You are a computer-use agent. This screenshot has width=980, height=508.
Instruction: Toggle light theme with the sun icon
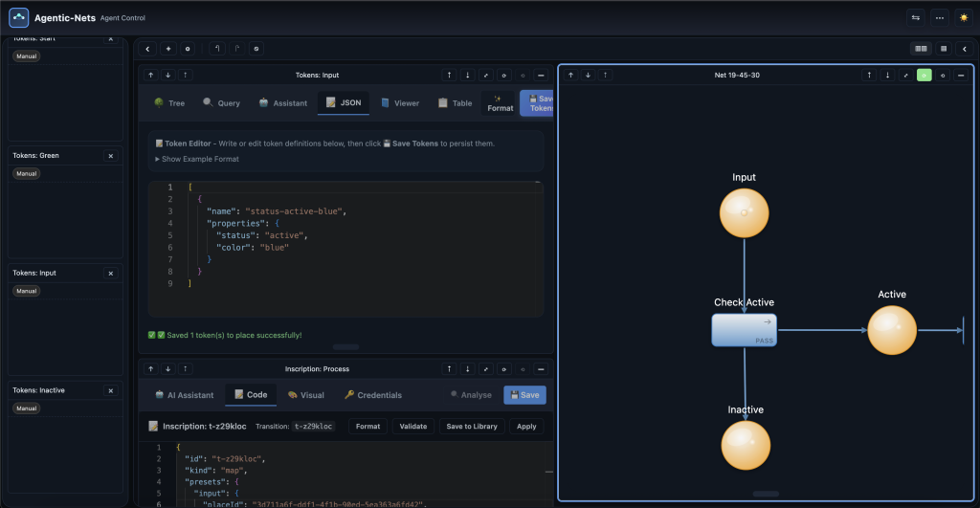tap(963, 17)
